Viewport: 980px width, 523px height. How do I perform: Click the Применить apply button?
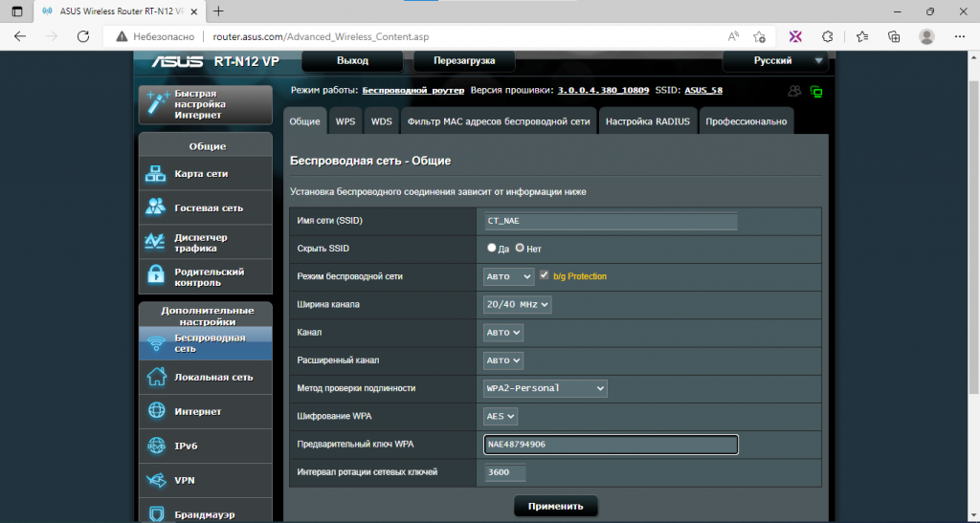[556, 506]
